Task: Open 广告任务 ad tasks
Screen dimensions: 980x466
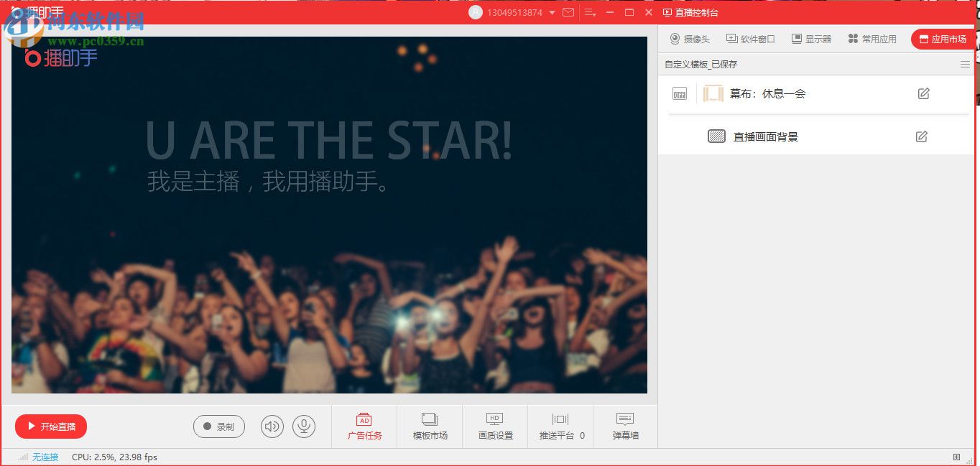Action: pyautogui.click(x=364, y=427)
